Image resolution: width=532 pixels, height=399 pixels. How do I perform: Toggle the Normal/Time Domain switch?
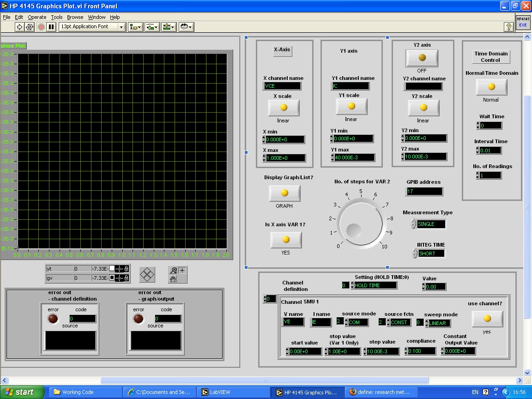[x=491, y=87]
